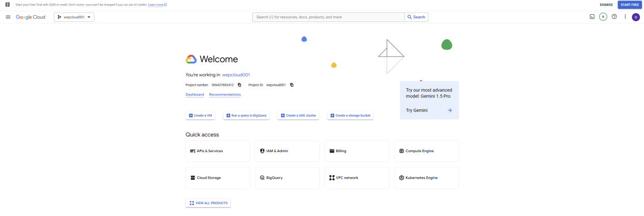This screenshot has width=644, height=216.
Task: Click Create a VM button
Action: 201,115
